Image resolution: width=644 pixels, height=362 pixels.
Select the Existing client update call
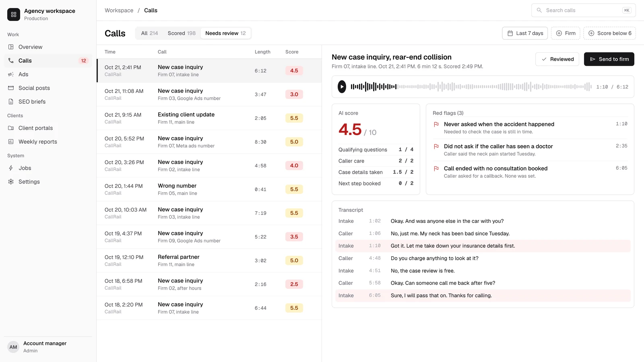pos(209,118)
